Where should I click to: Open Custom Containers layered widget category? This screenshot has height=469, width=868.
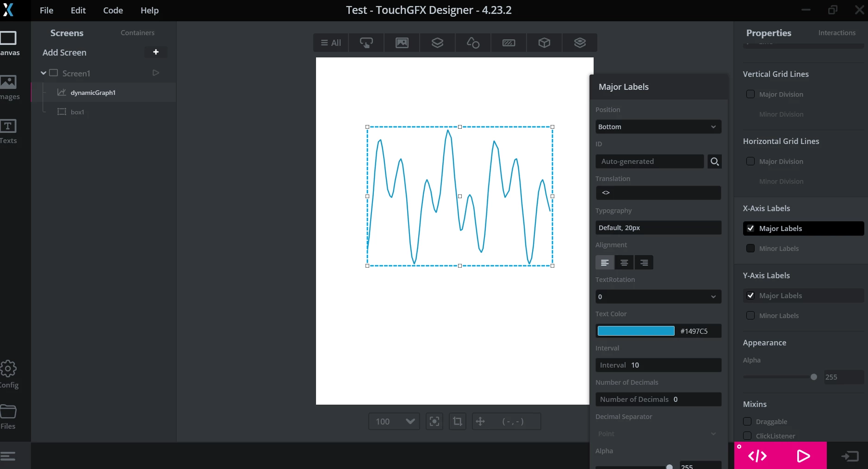[580, 43]
